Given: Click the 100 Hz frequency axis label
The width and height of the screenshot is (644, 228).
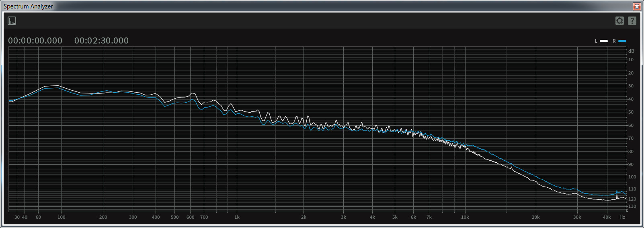Looking at the screenshot, I should click(x=61, y=217).
